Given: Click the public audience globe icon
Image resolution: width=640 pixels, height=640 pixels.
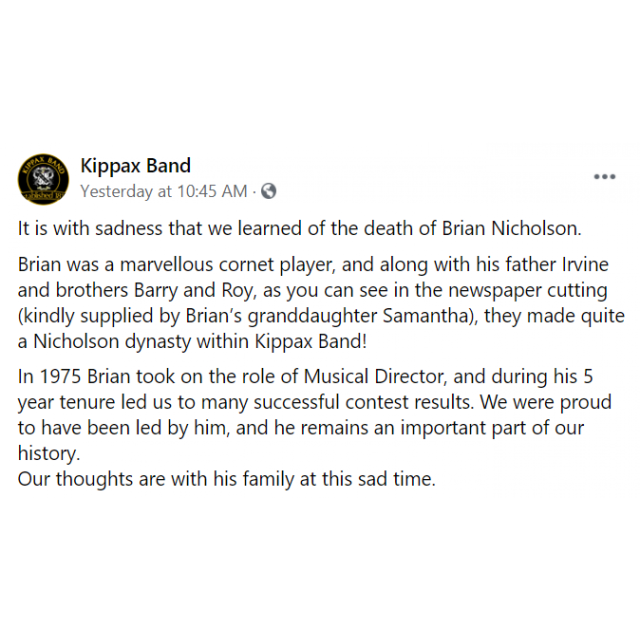Looking at the screenshot, I should click(x=269, y=191).
